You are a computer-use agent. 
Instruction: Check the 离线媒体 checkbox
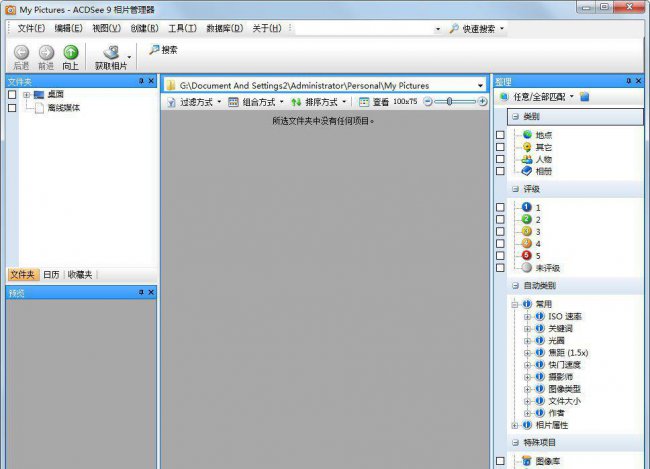12,108
